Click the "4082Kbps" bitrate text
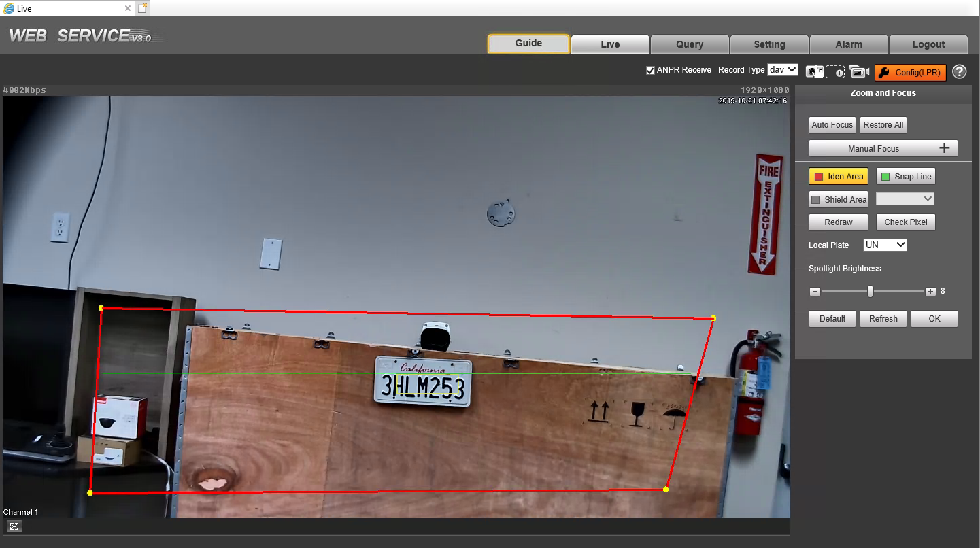Screen dimensions: 980x548 point(24,90)
